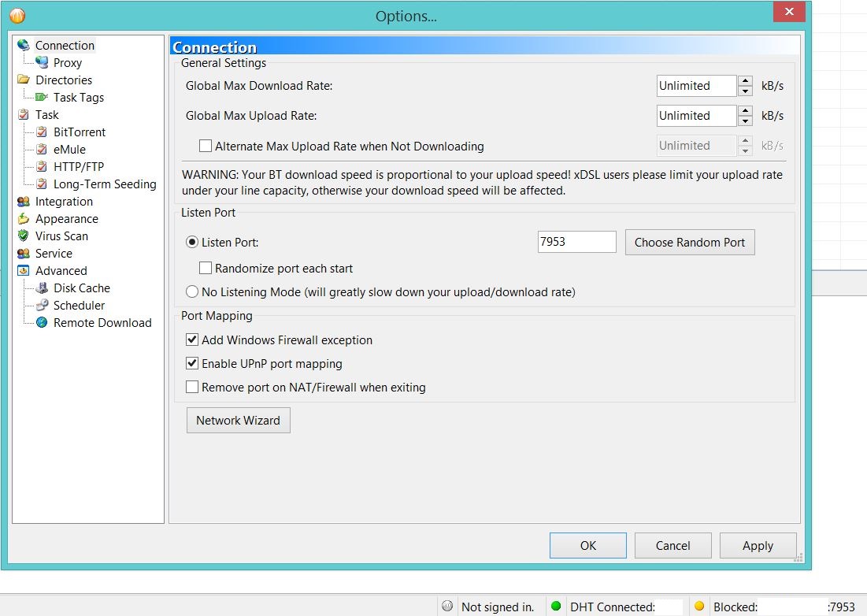The image size is (867, 616).
Task: Open the BitTorrent settings page
Action: click(x=79, y=132)
